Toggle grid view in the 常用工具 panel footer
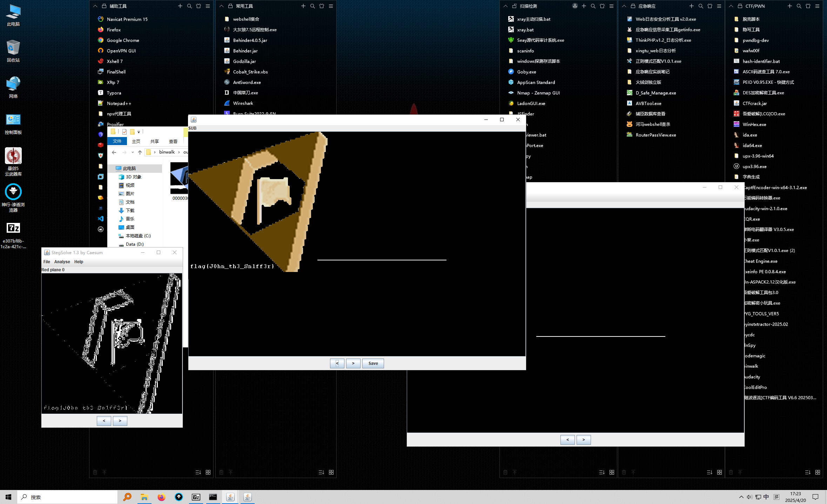Screen dimensions: 827x504 click(331, 472)
